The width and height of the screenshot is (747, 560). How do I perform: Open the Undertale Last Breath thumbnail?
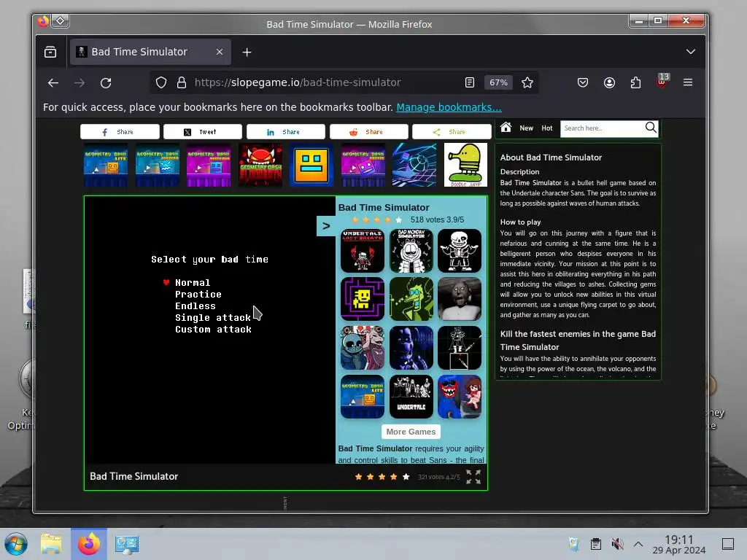[363, 251]
